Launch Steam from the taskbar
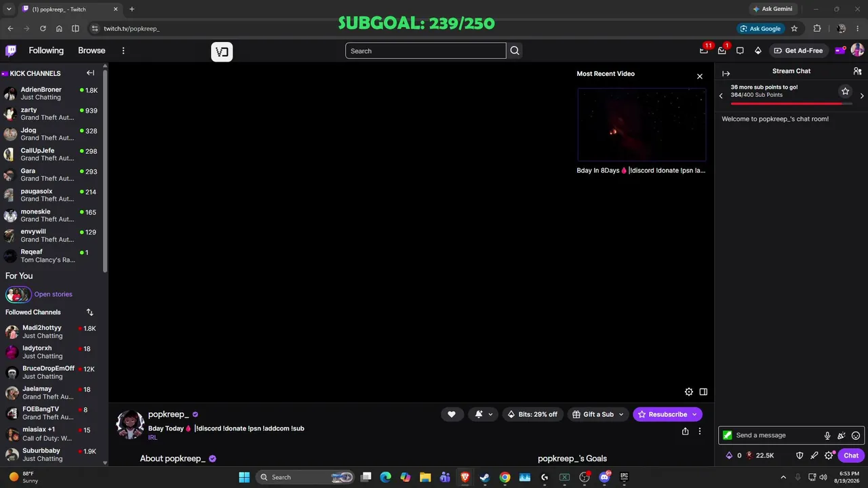Image resolution: width=868 pixels, height=488 pixels. pyautogui.click(x=485, y=477)
